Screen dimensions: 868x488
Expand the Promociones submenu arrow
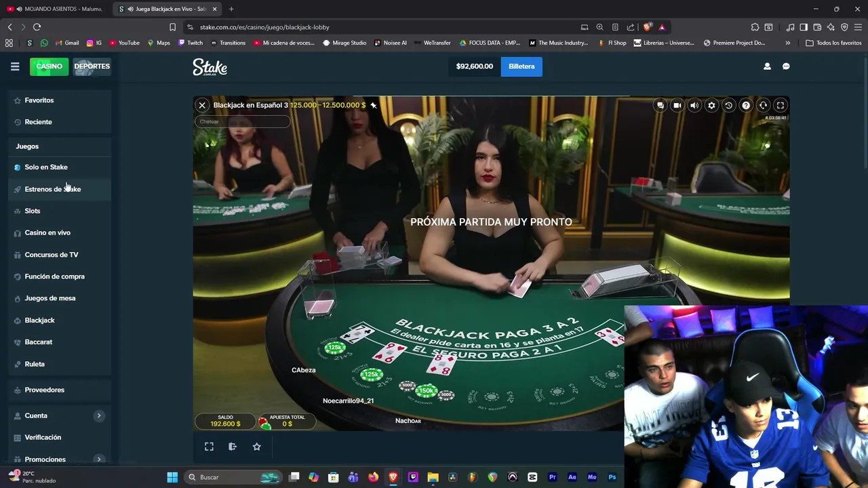click(99, 460)
